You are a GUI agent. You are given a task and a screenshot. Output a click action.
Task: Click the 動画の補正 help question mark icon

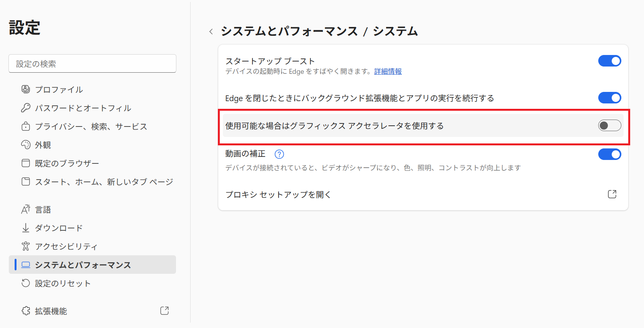[279, 154]
